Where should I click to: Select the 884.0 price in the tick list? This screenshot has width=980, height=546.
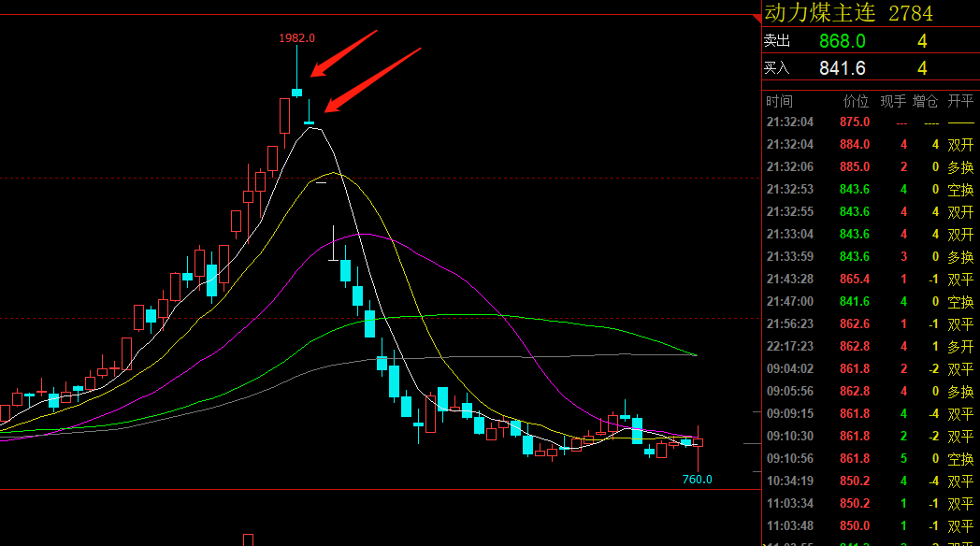(x=855, y=144)
